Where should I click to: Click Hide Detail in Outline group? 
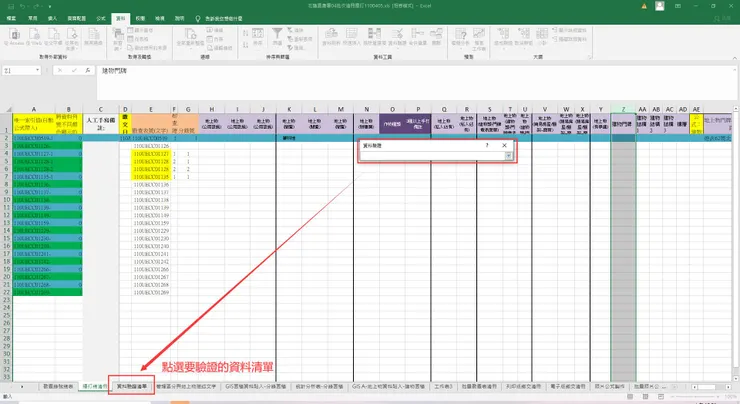[x=569, y=39]
